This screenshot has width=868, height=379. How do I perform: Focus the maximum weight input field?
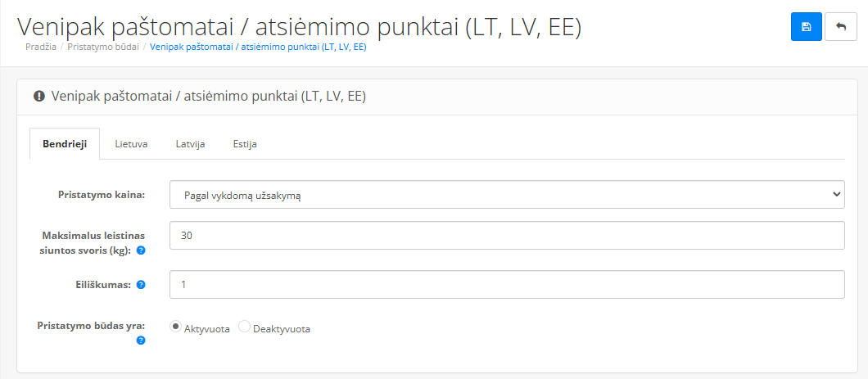pyautogui.click(x=507, y=236)
